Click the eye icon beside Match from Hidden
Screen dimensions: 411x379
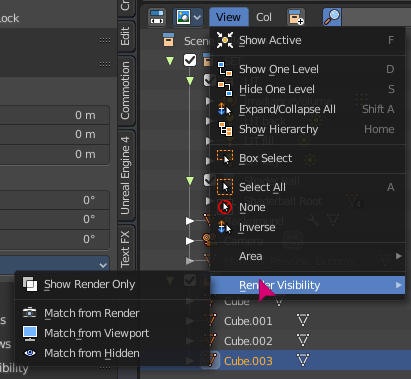click(x=30, y=353)
